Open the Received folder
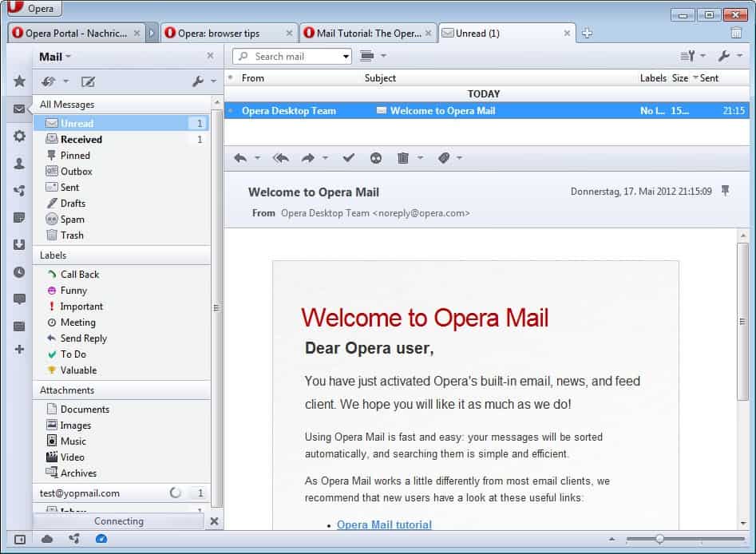 pyautogui.click(x=121, y=140)
